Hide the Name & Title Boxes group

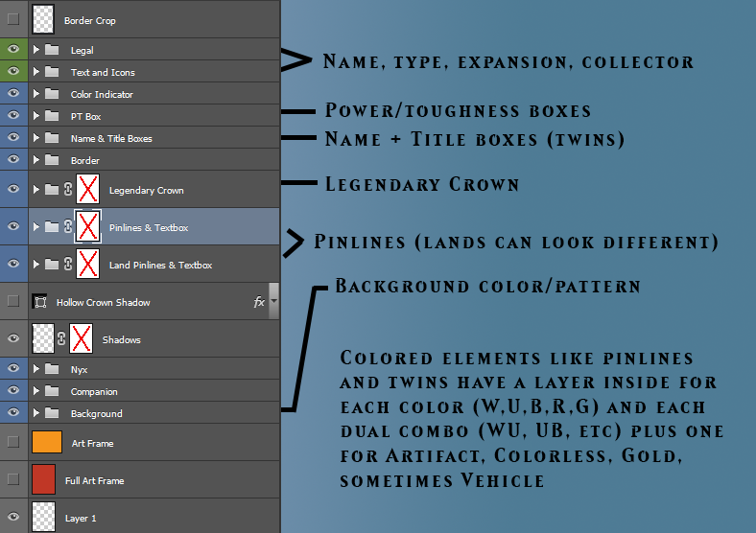tap(13, 137)
